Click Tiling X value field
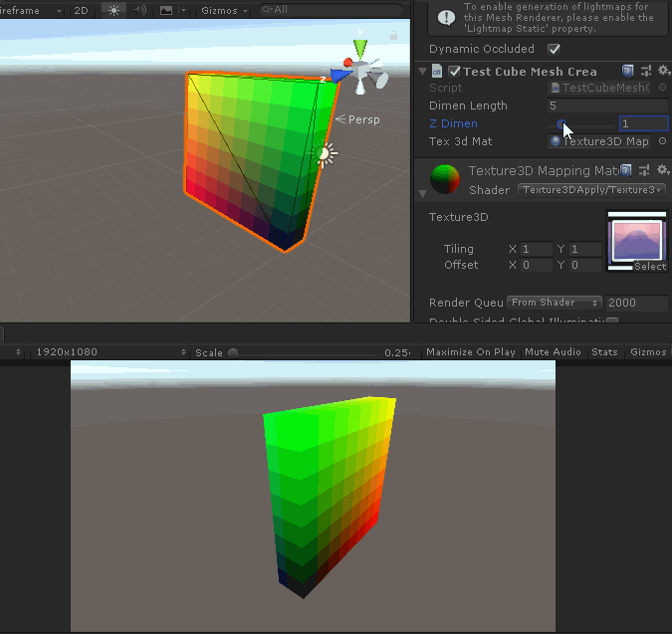The height and width of the screenshot is (634, 672). [537, 249]
